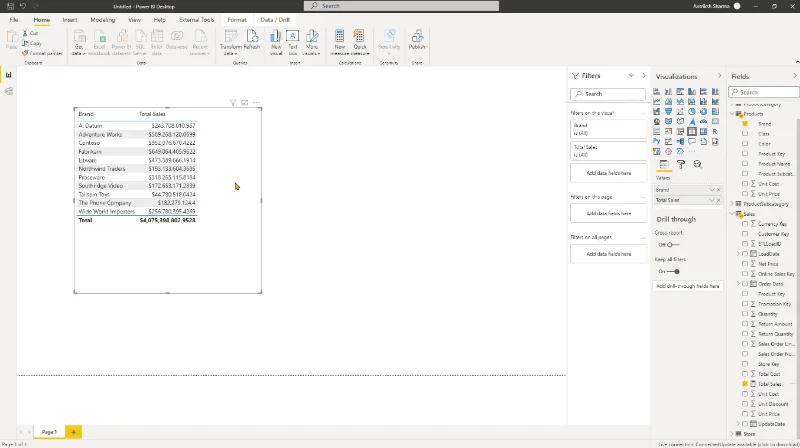
Task: Switch to the Insert ribbon tab
Action: click(x=70, y=20)
